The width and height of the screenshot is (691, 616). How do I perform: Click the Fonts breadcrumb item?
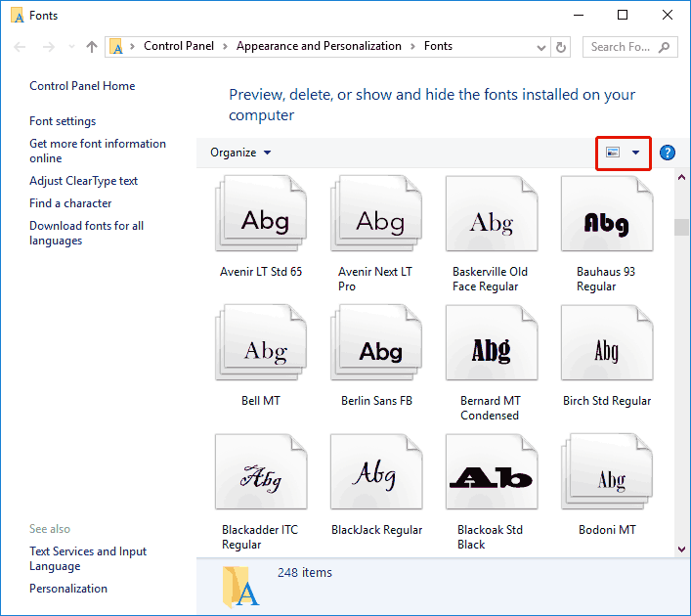[438, 46]
